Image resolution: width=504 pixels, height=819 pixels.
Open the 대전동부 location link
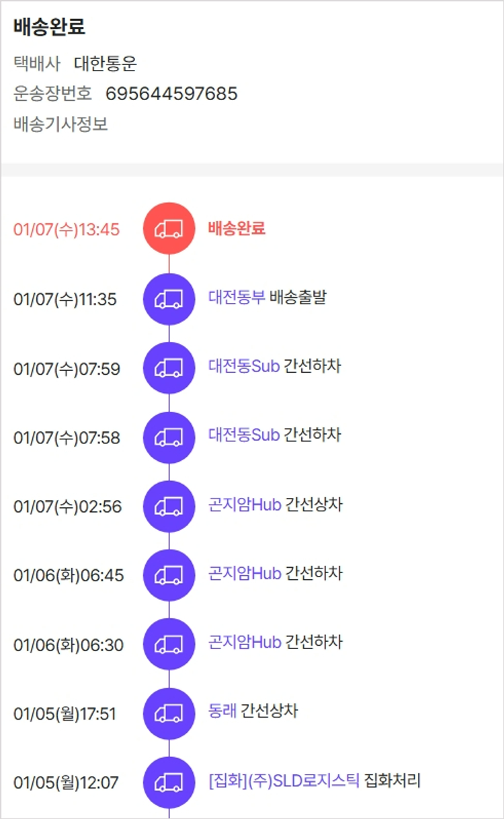click(237, 297)
